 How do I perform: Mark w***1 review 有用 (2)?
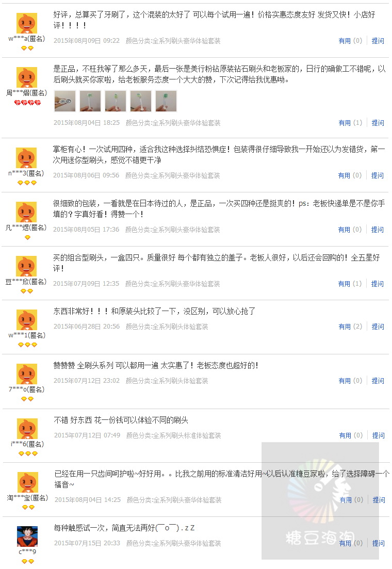(x=350, y=327)
